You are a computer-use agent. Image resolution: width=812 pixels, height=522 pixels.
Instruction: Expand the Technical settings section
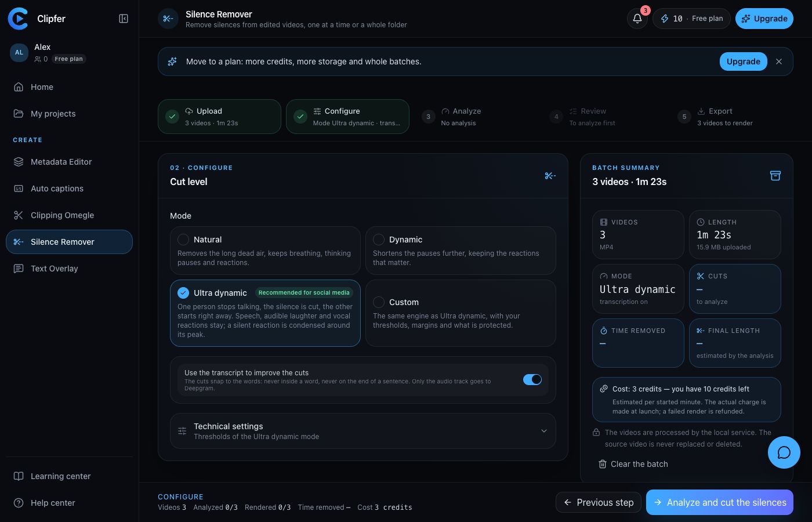pyautogui.click(x=362, y=431)
